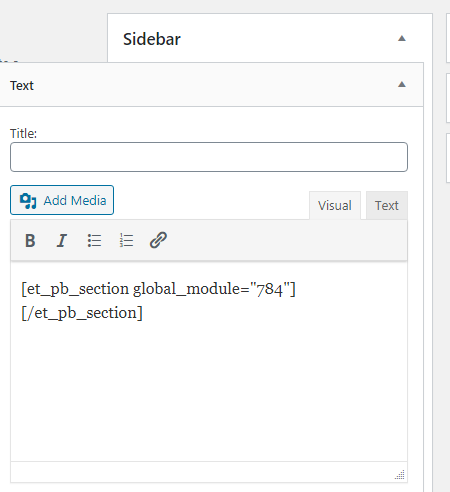Insert a numbered list
Screen dimensions: 450x492
pos(126,240)
